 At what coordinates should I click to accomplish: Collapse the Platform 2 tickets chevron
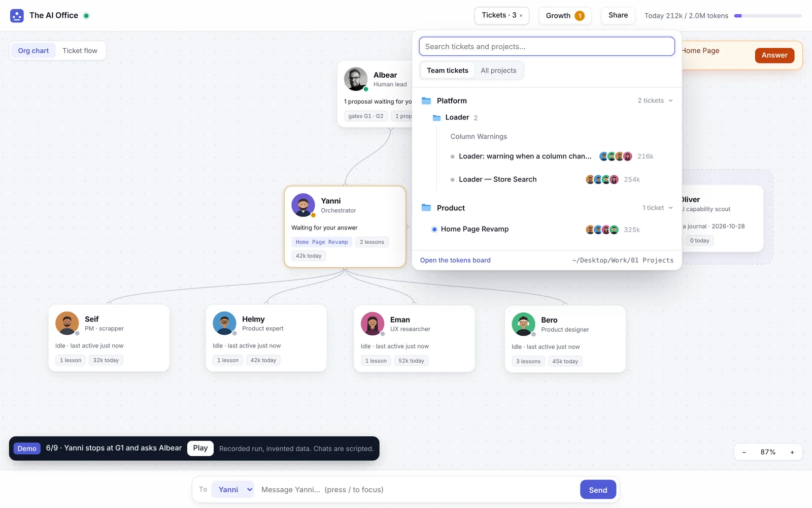[x=670, y=101]
